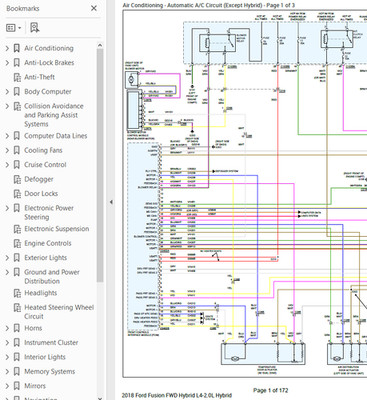367x400 pixels.
Task: Expand the Interior Lights bookmark
Action: pyautogui.click(x=7, y=357)
